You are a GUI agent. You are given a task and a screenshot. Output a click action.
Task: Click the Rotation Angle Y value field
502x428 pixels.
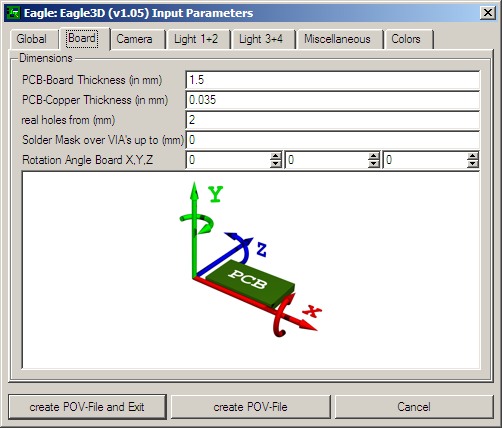[x=327, y=160]
